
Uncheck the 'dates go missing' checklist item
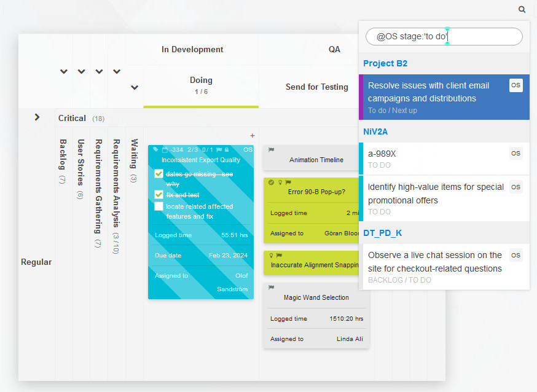[159, 174]
